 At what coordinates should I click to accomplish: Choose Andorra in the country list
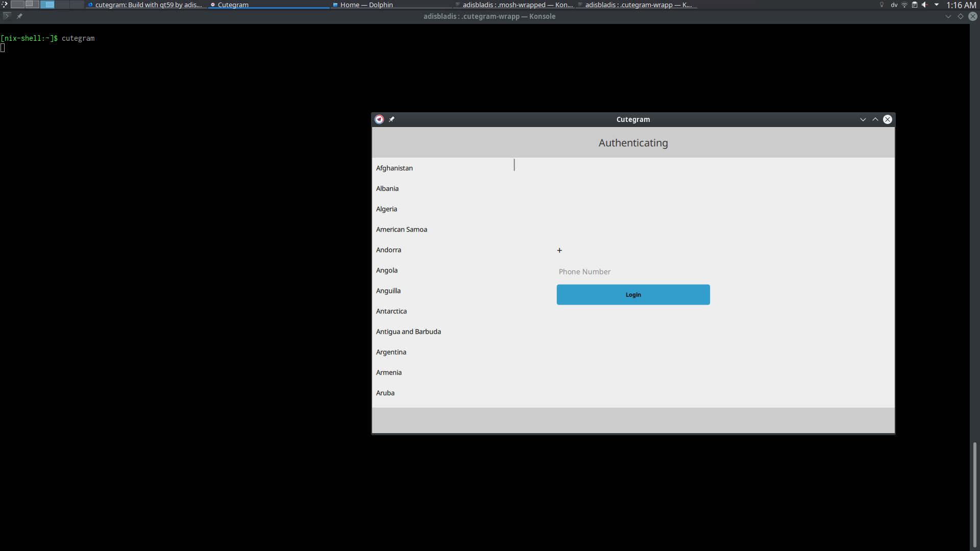388,250
